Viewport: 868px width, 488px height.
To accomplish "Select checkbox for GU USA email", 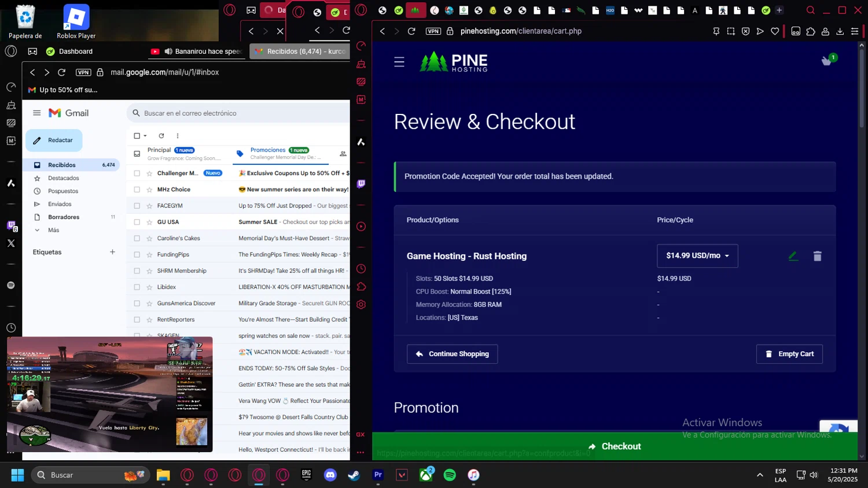I will [137, 221].
